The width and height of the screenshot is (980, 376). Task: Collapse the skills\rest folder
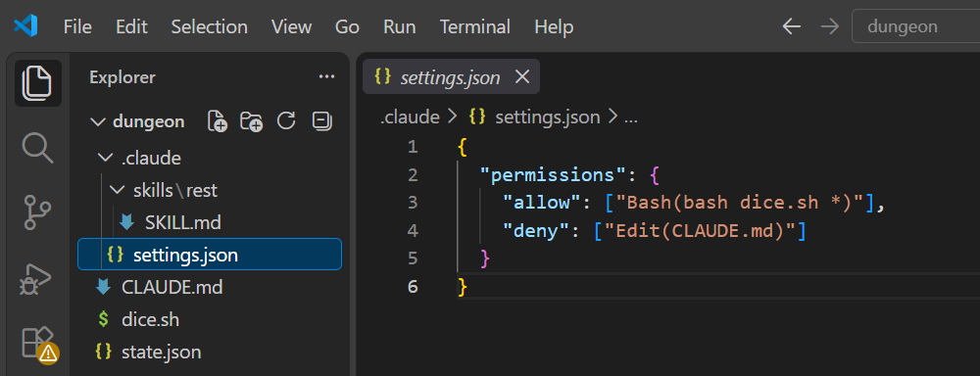tap(117, 191)
